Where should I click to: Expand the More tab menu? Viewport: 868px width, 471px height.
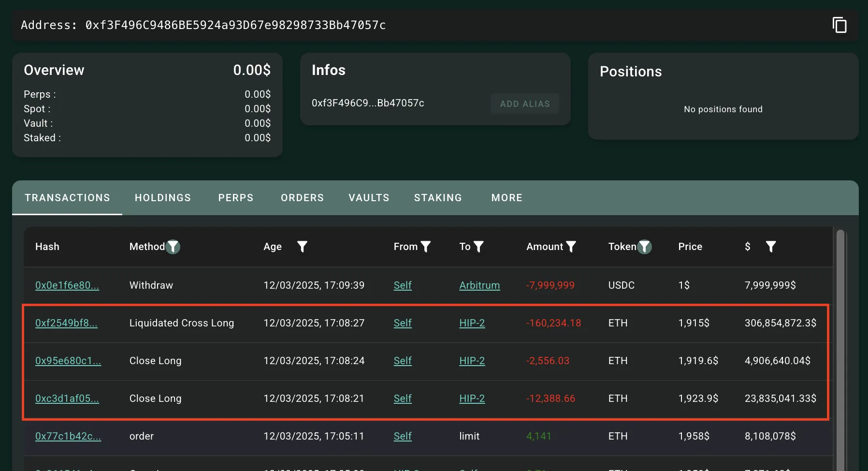(x=507, y=198)
